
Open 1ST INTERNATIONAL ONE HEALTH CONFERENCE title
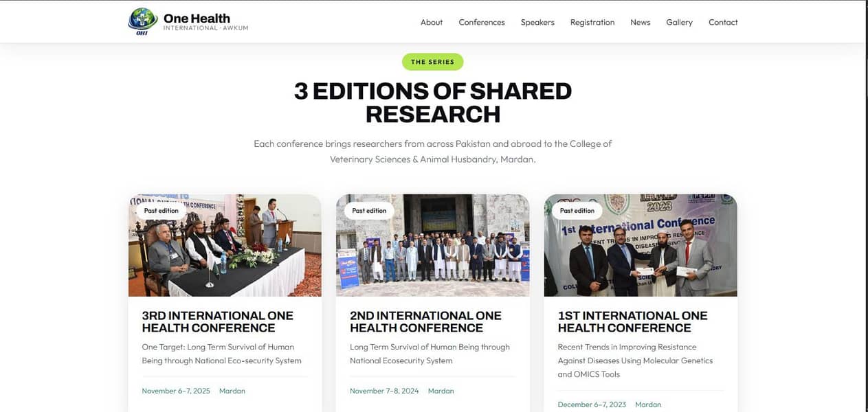632,321
